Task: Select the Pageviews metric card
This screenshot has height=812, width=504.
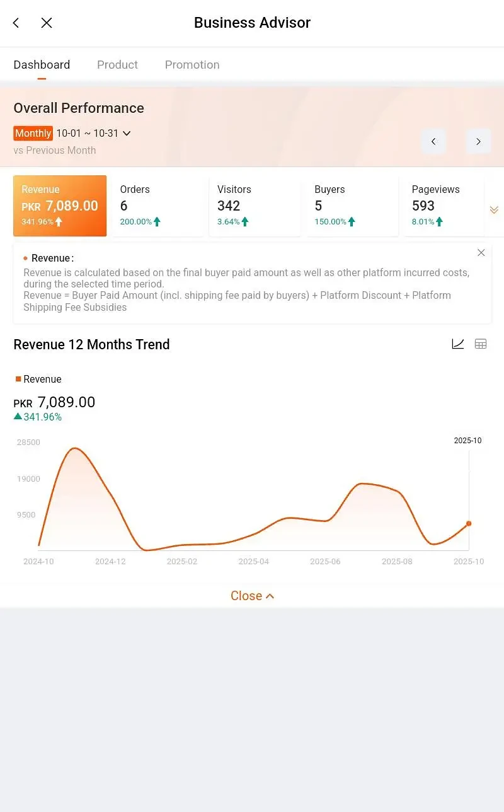Action: (x=444, y=206)
